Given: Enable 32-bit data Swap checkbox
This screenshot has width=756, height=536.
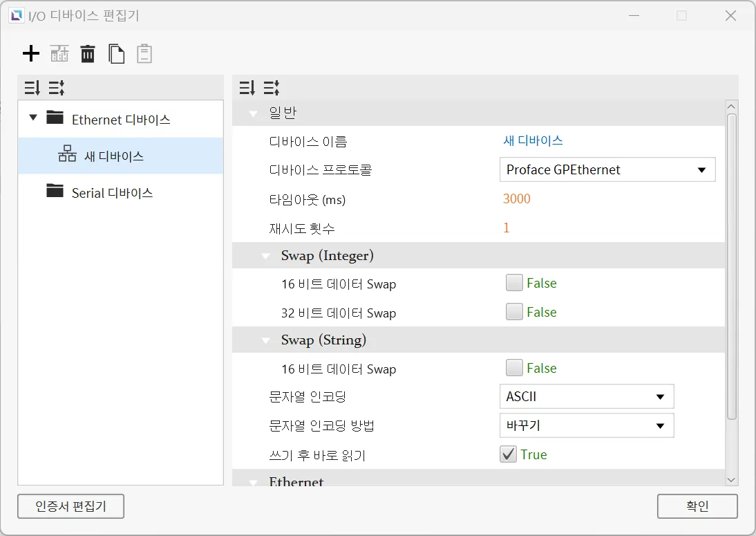Looking at the screenshot, I should point(514,312).
